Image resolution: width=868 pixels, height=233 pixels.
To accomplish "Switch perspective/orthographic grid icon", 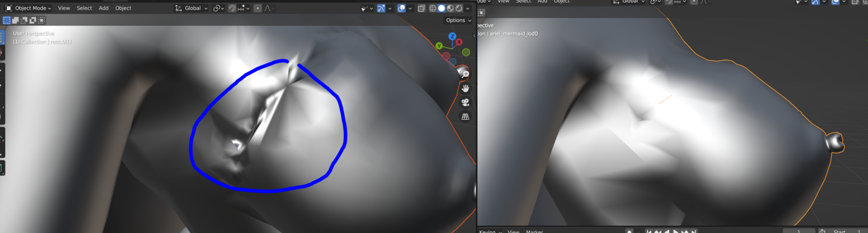I will [465, 116].
